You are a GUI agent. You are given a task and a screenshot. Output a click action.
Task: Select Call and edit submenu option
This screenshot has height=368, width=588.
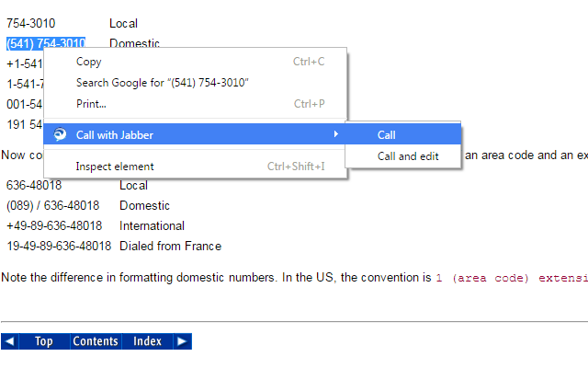408,156
